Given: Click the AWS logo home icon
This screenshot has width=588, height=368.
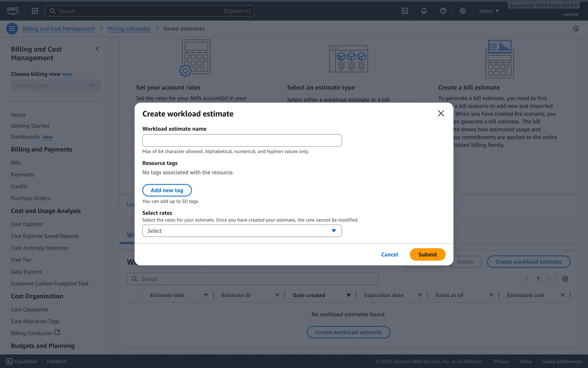Looking at the screenshot, I should point(13,11).
